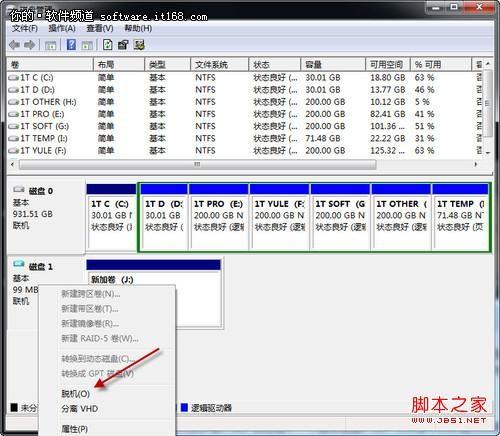
Task: Choose 脱机(O) from the context menu
Action: 75,394
